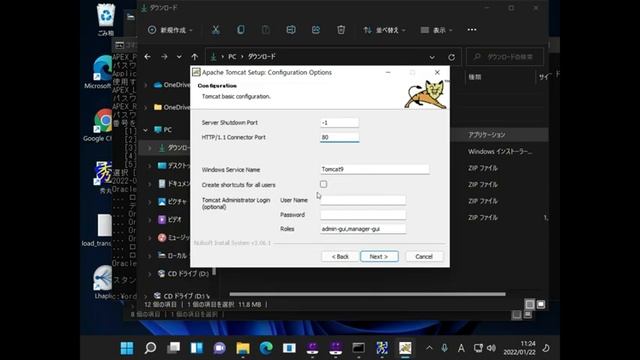The width and height of the screenshot is (640, 360).
Task: Go up one folder level in Explorer
Action: (195, 57)
